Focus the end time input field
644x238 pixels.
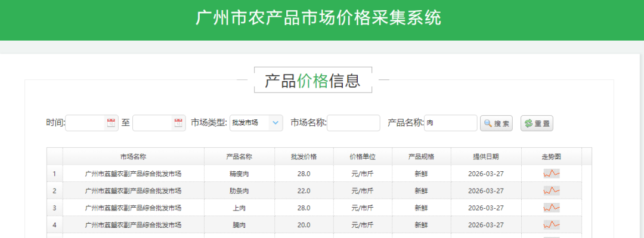pos(159,123)
